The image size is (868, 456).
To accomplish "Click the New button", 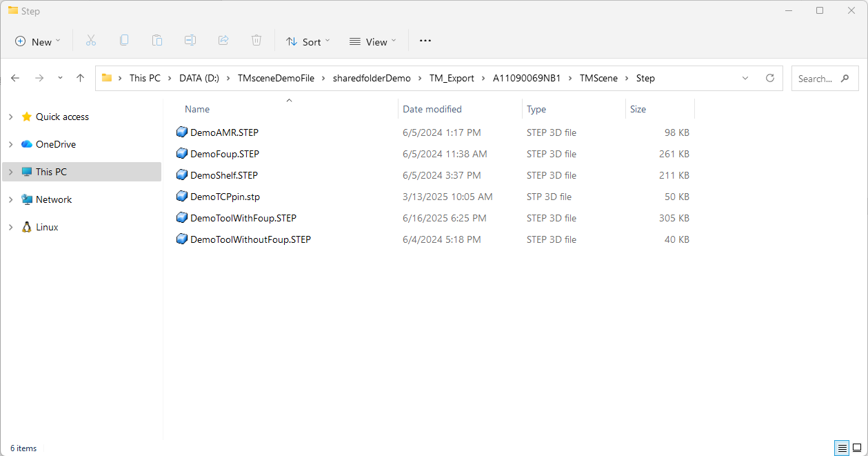I will [x=38, y=41].
